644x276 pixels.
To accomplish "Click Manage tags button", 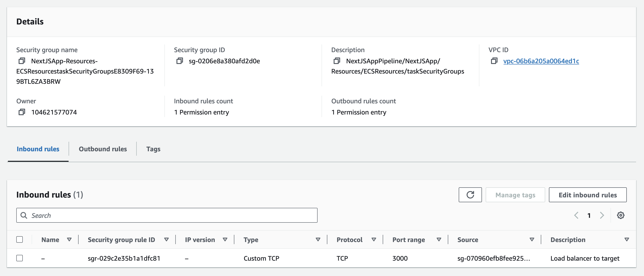I will pos(515,195).
